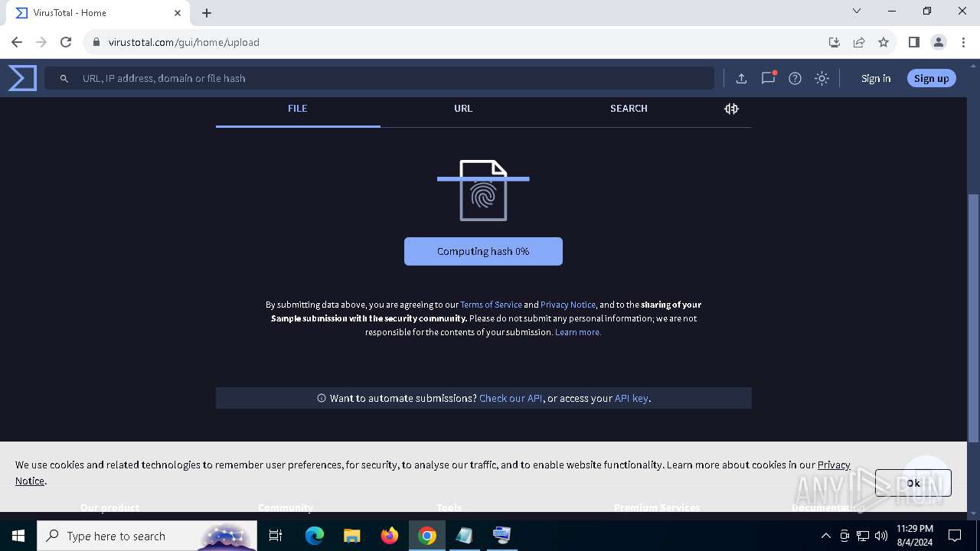
Task: Open the Privacy Notice link in cookie banner
Action: (834, 465)
